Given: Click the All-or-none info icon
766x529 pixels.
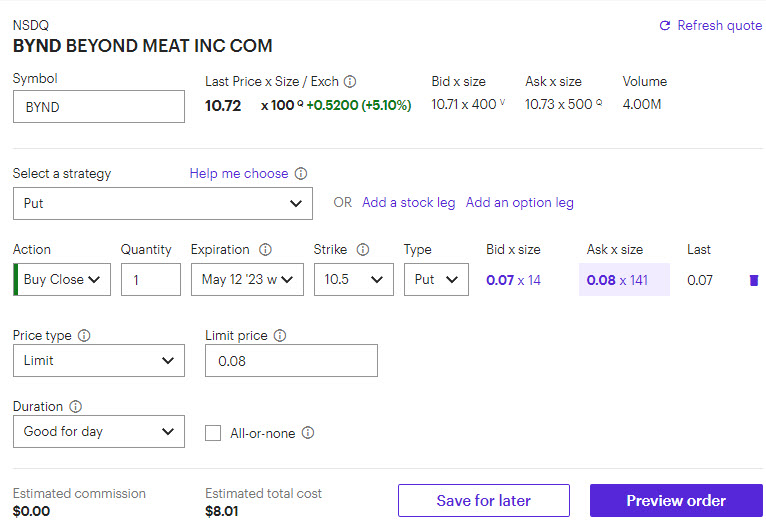Looking at the screenshot, I should (308, 433).
